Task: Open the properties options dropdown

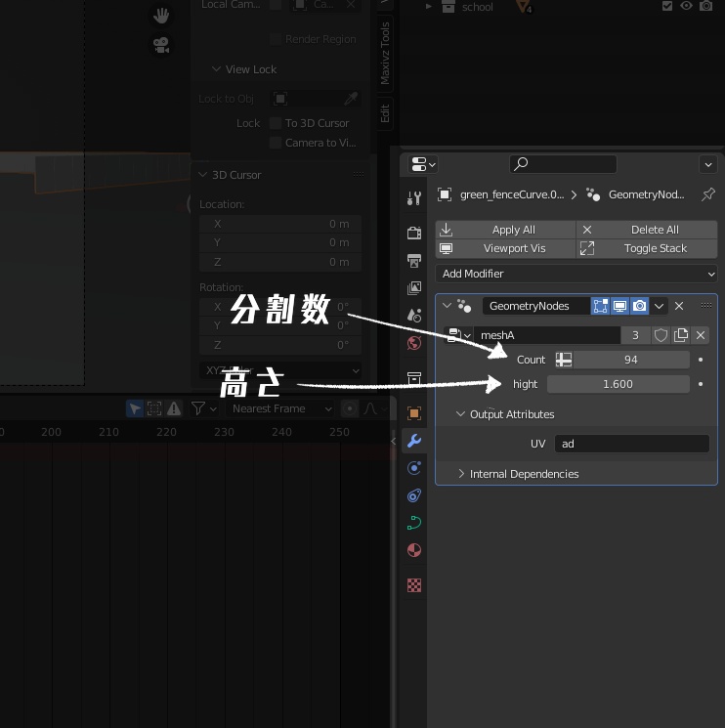Action: click(x=708, y=164)
